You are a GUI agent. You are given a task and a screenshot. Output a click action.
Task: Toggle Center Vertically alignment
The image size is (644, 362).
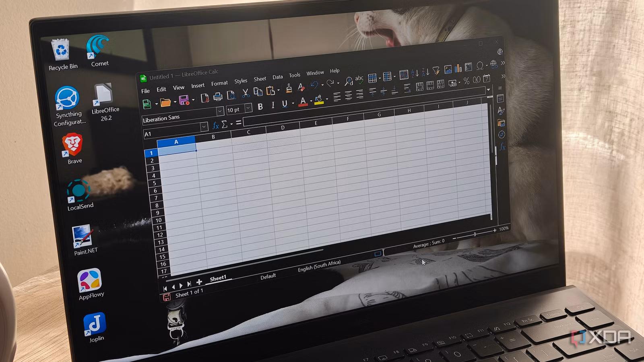(384, 90)
